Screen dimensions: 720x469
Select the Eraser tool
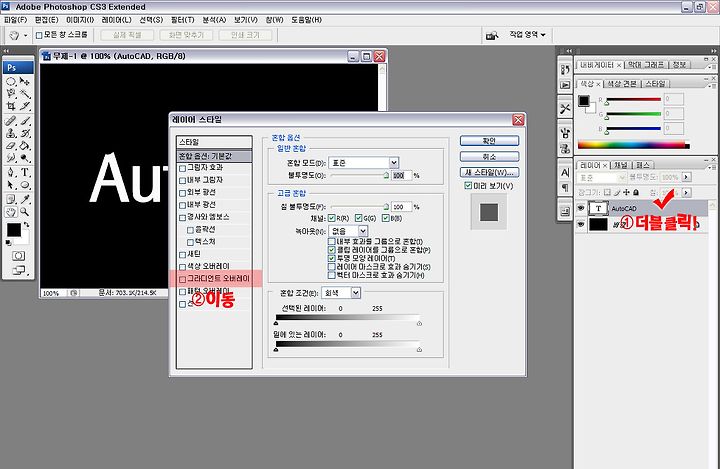pyautogui.click(x=11, y=146)
